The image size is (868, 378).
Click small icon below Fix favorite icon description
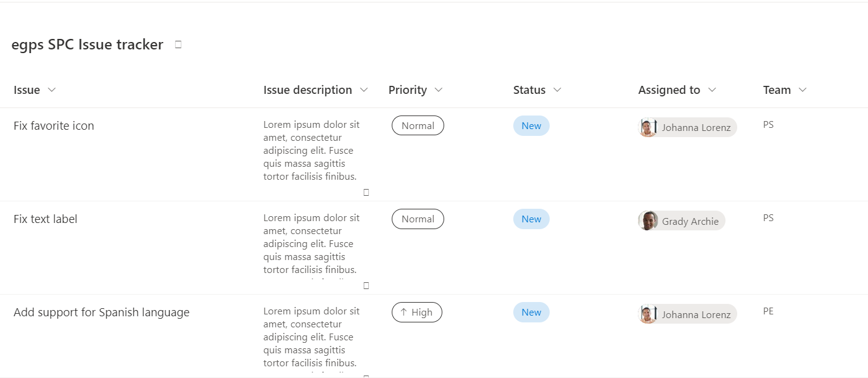coord(366,192)
